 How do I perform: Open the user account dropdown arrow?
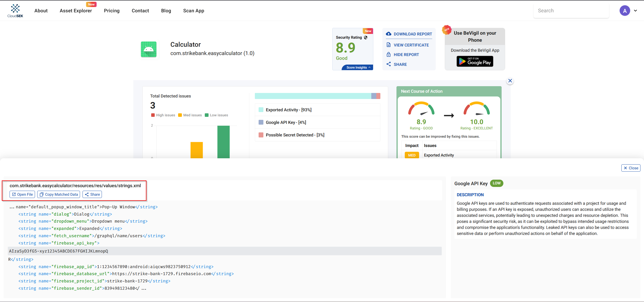pyautogui.click(x=636, y=11)
